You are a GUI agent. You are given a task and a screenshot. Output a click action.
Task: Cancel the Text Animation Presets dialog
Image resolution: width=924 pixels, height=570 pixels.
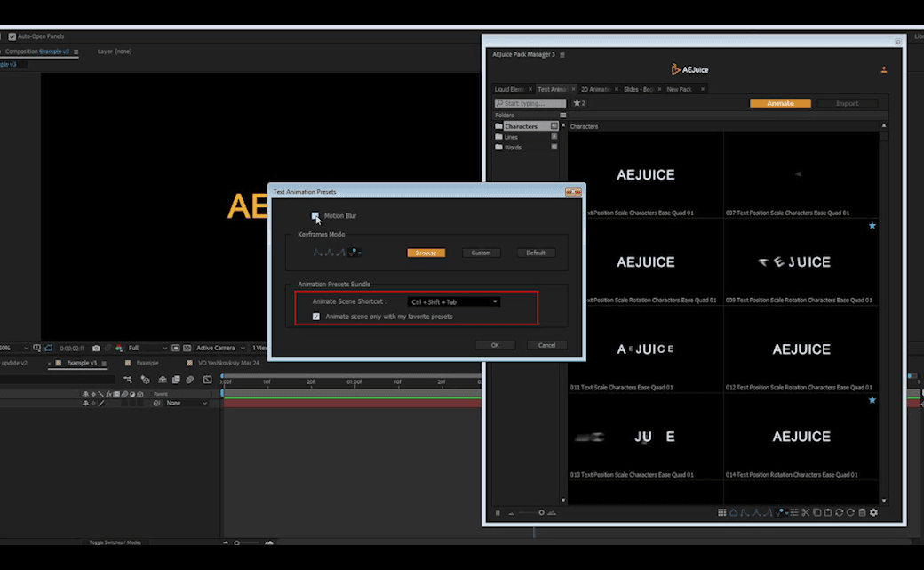click(x=547, y=345)
